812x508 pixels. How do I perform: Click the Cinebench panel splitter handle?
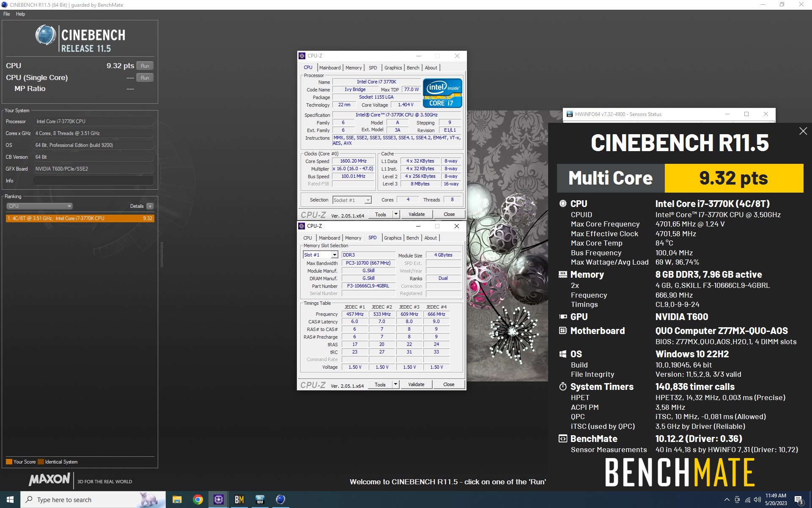pyautogui.click(x=162, y=255)
